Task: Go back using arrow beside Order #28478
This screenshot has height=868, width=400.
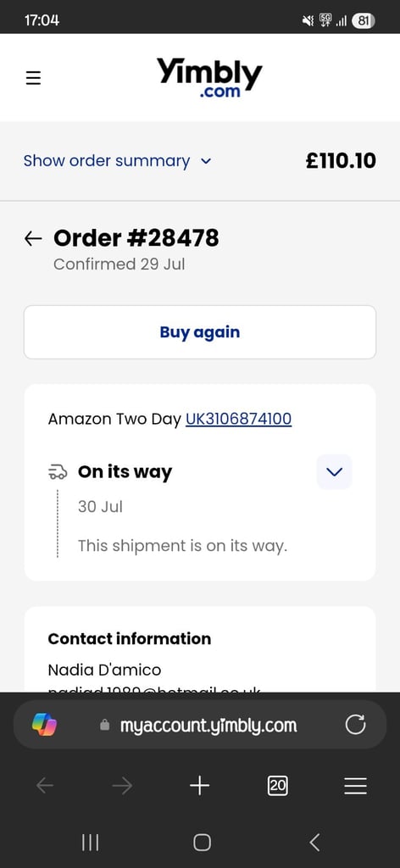Action: click(x=33, y=238)
